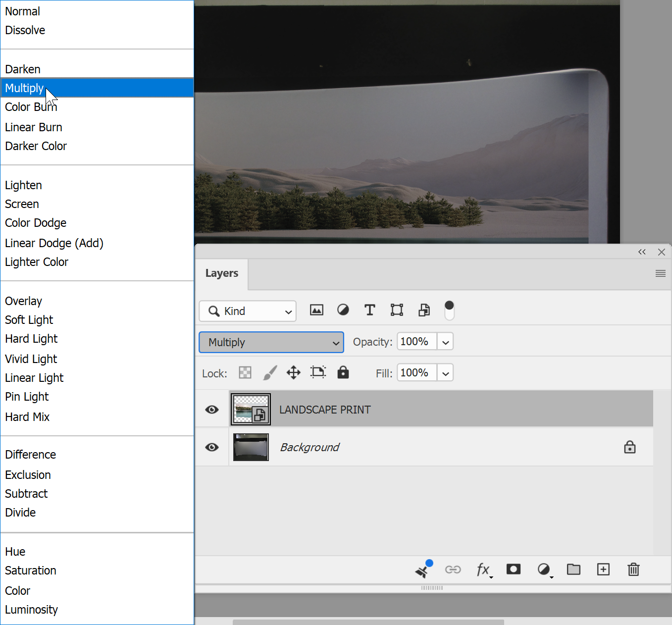Select Overlay blend mode
672x625 pixels.
[x=97, y=301]
